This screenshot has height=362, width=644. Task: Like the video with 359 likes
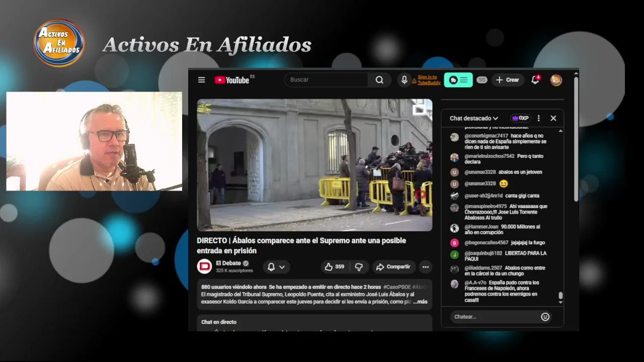pos(335,267)
